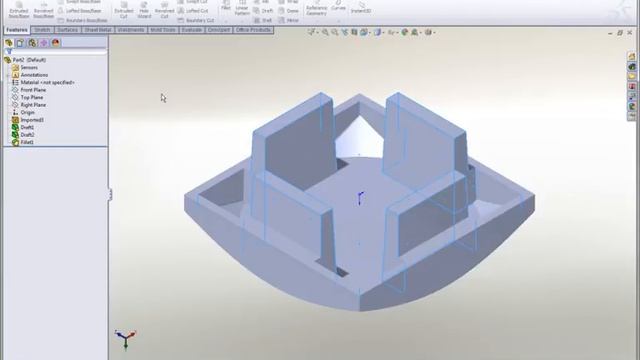This screenshot has width=640, height=360.
Task: Switch to the DimXpert tab
Action: click(218, 30)
